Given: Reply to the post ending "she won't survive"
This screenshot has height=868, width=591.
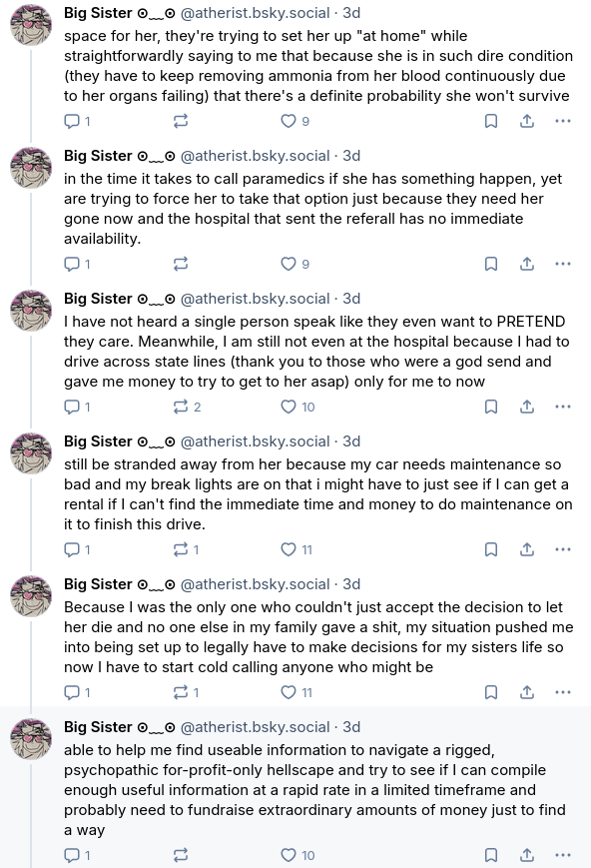Looking at the screenshot, I should click(77, 121).
